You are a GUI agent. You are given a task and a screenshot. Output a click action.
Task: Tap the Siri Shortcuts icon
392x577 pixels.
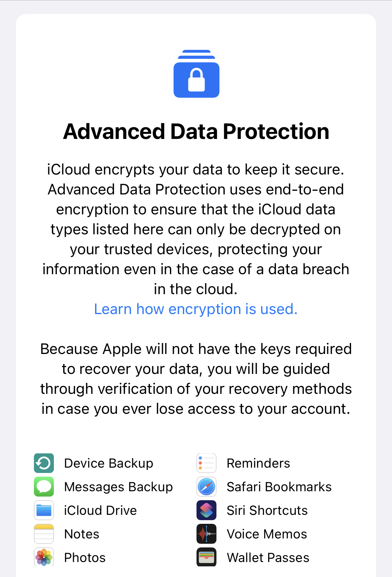tap(206, 510)
